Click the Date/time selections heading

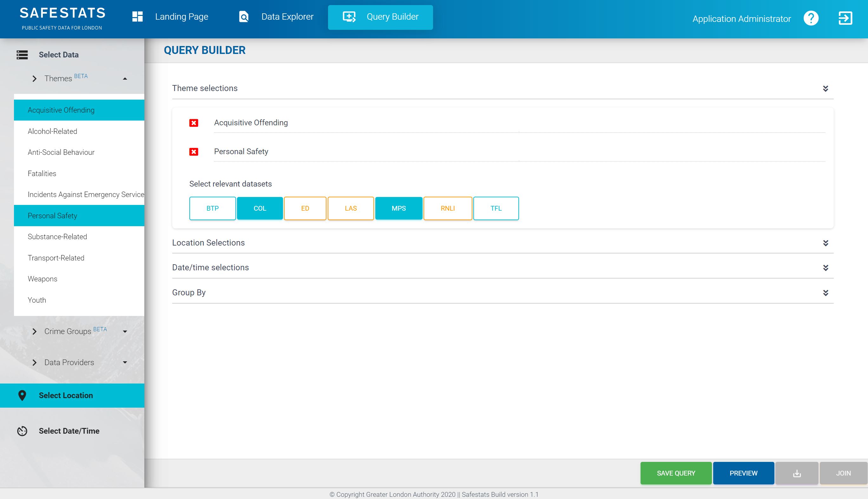pos(210,267)
